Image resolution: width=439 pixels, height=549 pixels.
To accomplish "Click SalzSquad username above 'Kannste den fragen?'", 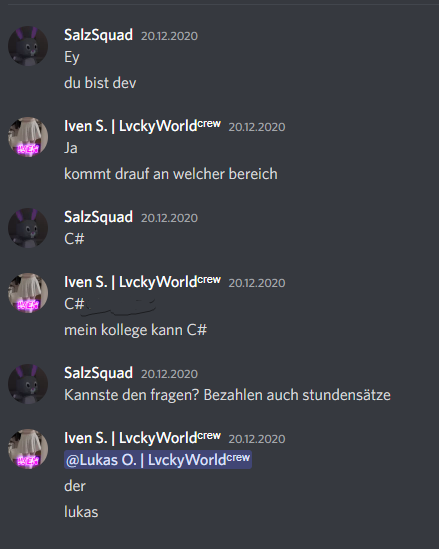I will click(98, 373).
